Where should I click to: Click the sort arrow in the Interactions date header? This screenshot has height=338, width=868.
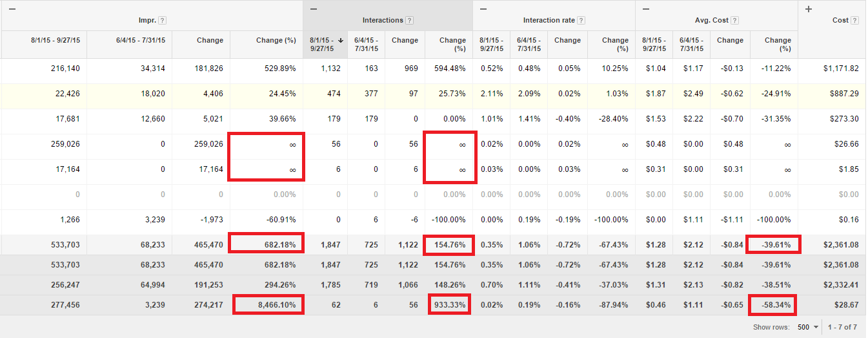click(341, 40)
